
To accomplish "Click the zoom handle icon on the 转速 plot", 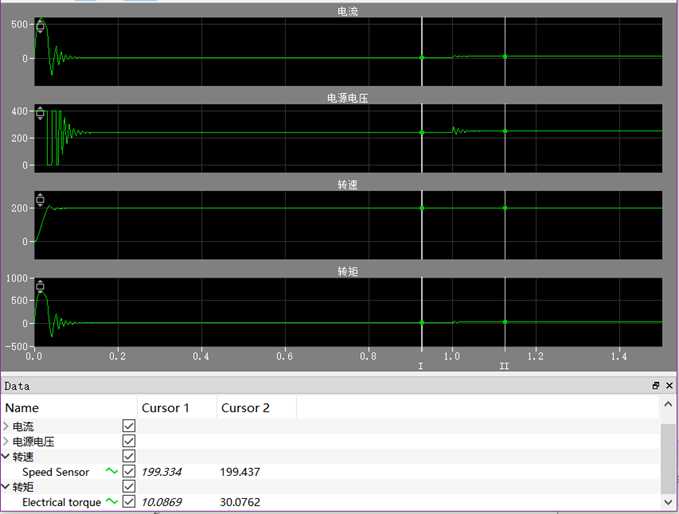I will 40,200.
